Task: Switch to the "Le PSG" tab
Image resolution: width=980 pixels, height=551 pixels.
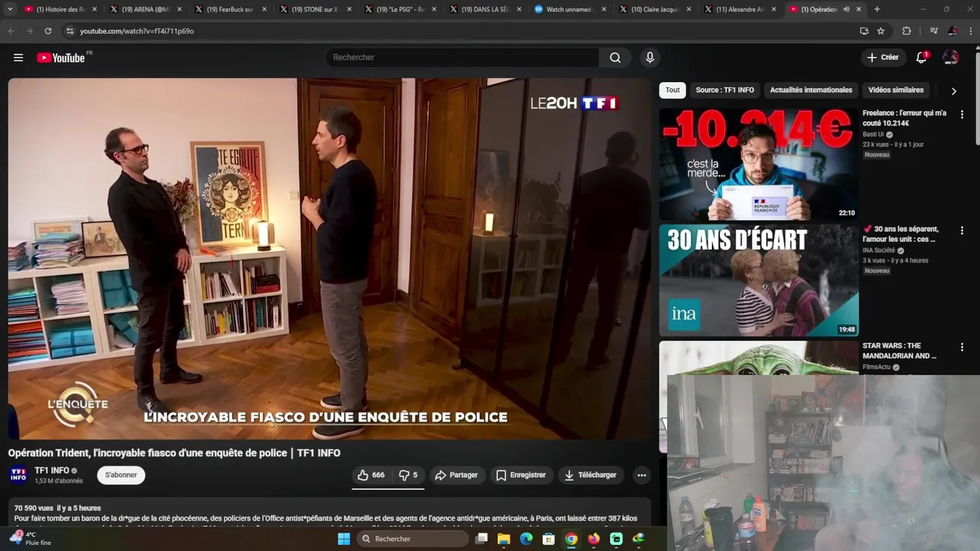Action: (400, 9)
